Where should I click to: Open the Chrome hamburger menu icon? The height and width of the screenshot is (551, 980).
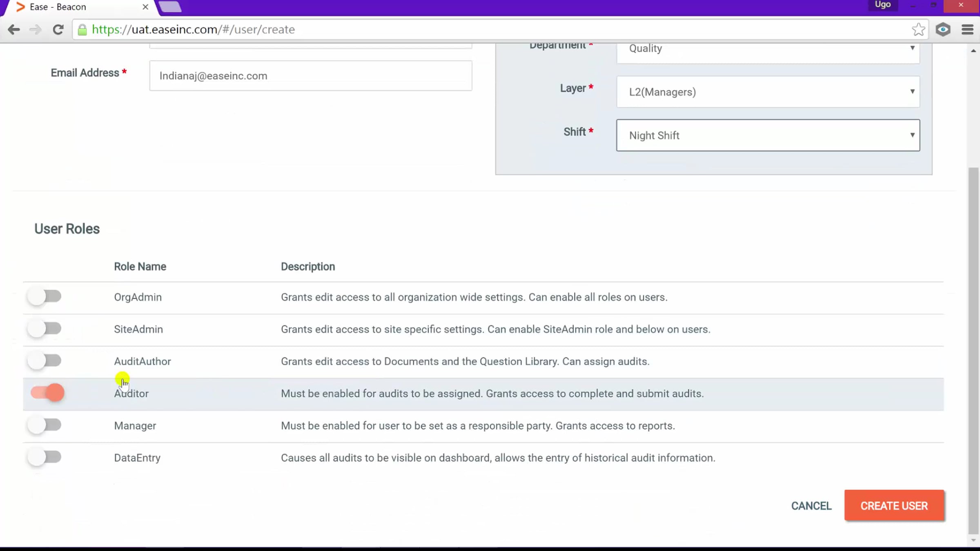coord(967,29)
